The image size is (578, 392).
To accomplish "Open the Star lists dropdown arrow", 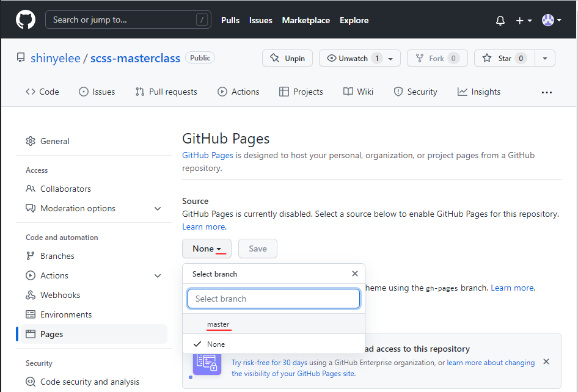I will pyautogui.click(x=545, y=58).
